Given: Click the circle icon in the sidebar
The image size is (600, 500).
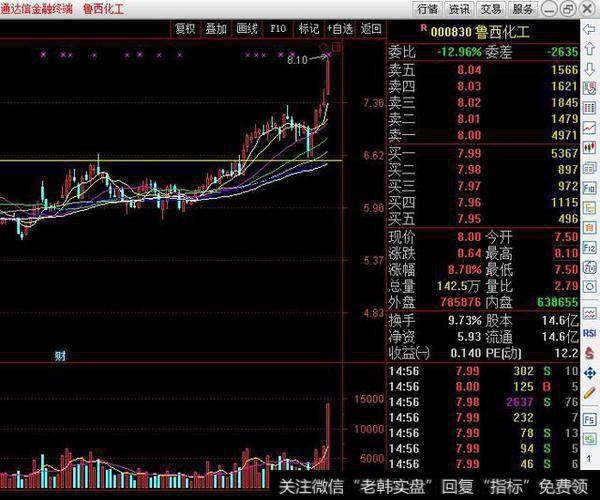Looking at the screenshot, I should [x=589, y=287].
